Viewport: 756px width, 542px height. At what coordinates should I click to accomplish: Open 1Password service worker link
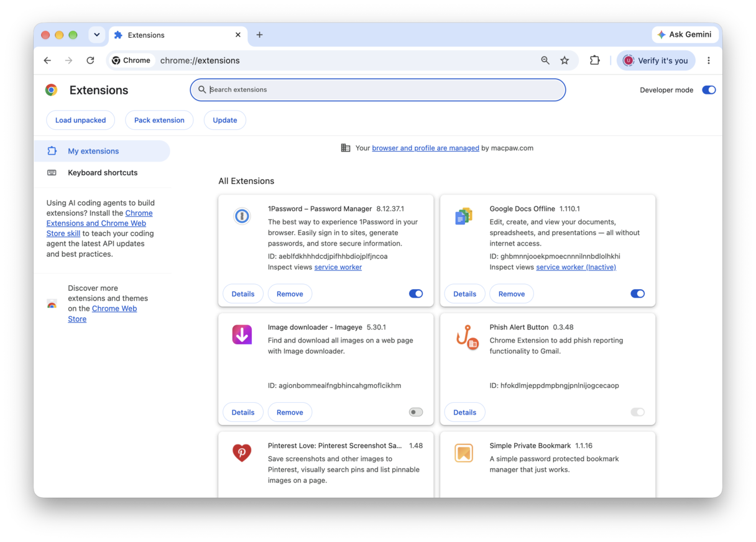pyautogui.click(x=338, y=267)
